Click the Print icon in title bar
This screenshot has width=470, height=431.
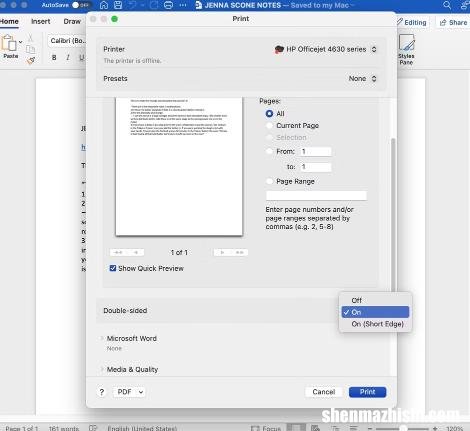click(169, 5)
